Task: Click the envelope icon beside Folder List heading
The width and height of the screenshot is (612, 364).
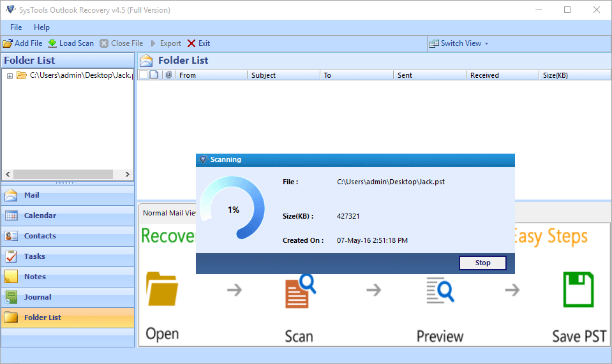Action: pos(146,61)
